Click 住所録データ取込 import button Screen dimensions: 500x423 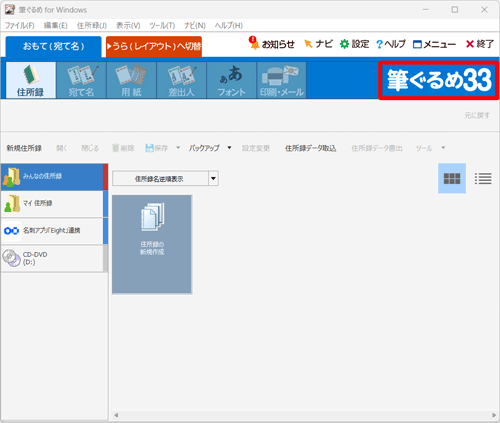click(310, 148)
